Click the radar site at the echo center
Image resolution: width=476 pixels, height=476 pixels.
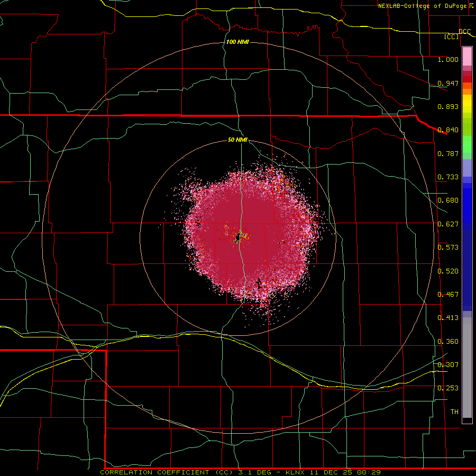click(x=237, y=239)
